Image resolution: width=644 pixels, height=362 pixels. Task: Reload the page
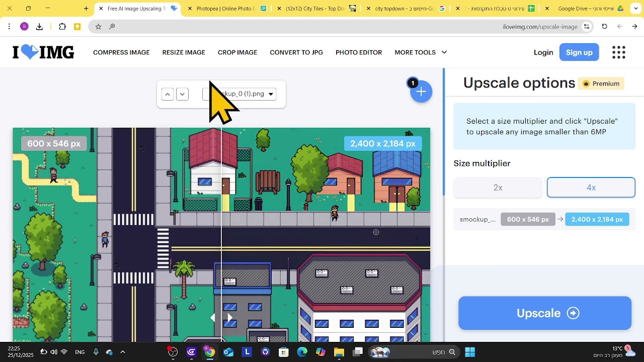click(x=604, y=27)
